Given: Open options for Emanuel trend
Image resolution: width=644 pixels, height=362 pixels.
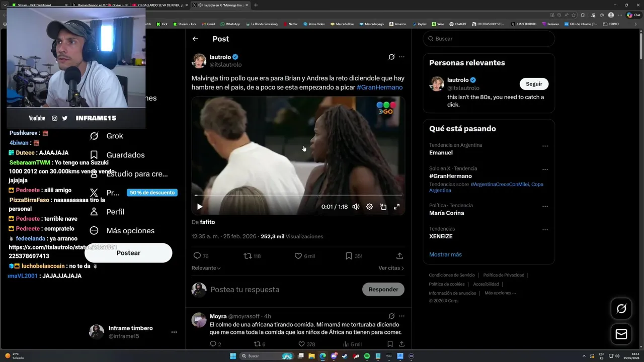Looking at the screenshot, I should click(545, 146).
